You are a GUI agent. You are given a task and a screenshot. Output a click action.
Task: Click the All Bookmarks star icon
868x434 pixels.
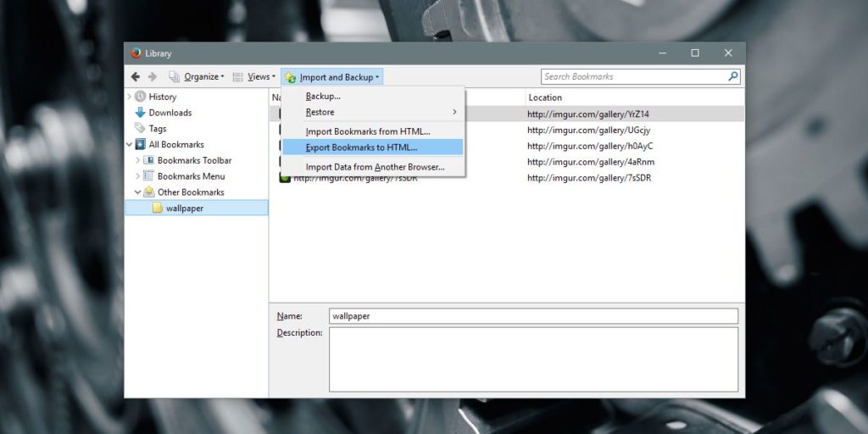(x=140, y=144)
